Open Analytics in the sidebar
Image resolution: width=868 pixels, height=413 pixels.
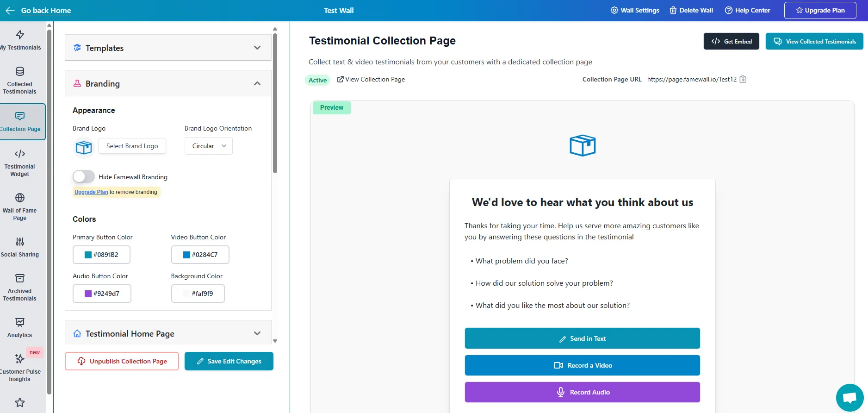click(20, 328)
